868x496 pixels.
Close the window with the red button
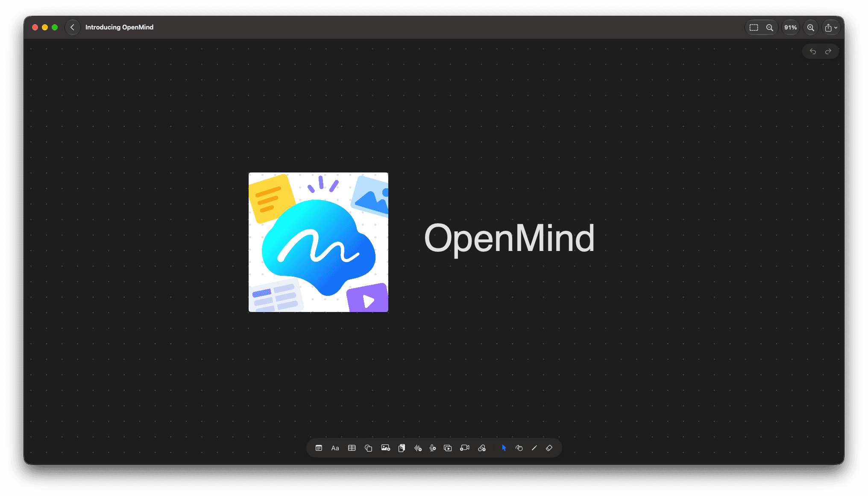point(35,27)
